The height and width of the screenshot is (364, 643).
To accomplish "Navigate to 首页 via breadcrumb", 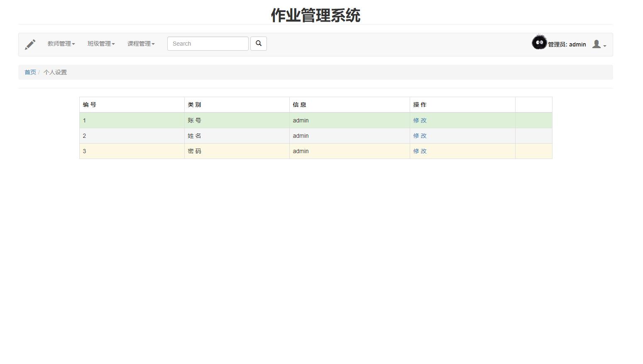I will (x=30, y=72).
